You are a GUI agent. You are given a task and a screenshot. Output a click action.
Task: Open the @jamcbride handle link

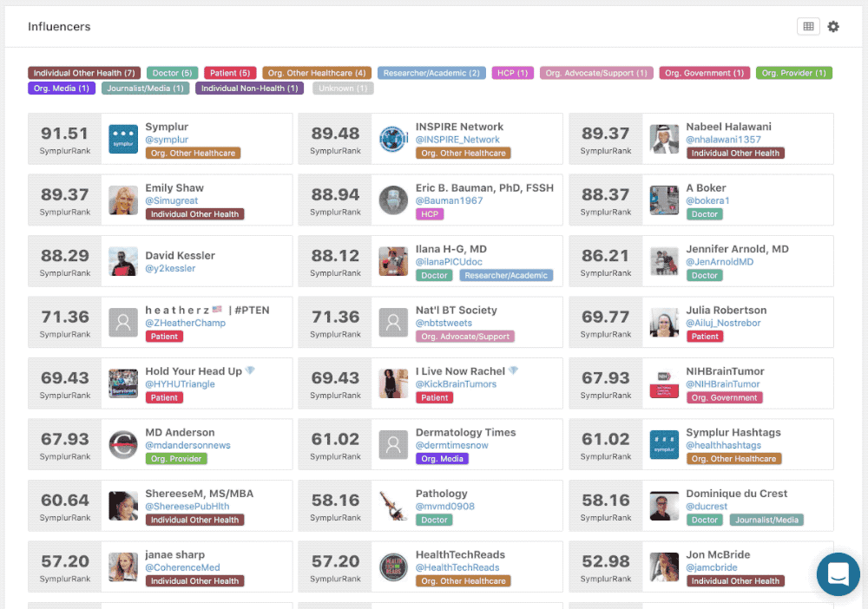712,567
